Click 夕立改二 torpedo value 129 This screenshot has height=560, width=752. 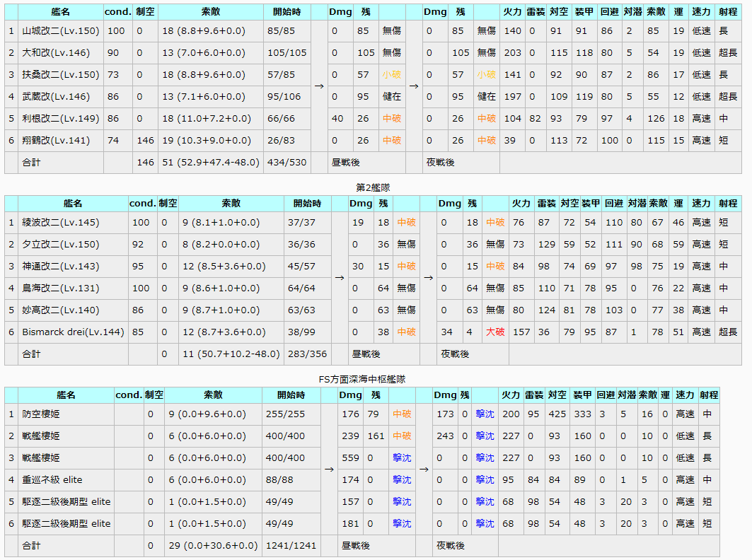[547, 245]
